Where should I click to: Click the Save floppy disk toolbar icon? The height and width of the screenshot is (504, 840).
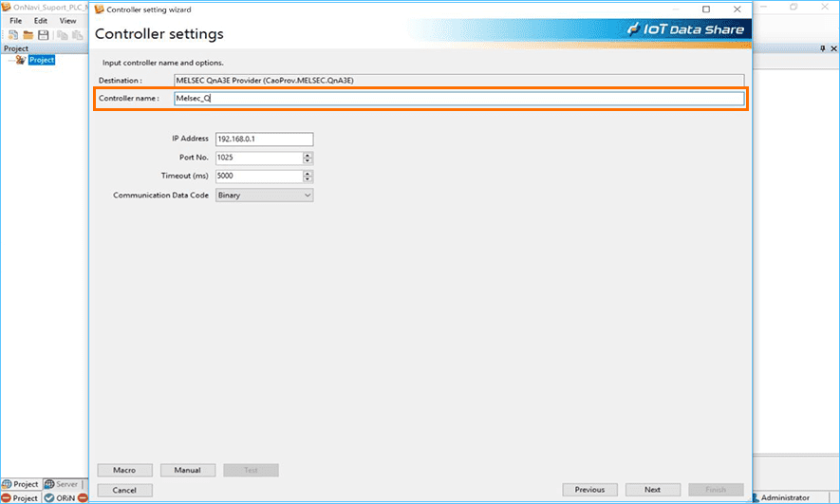[x=44, y=35]
